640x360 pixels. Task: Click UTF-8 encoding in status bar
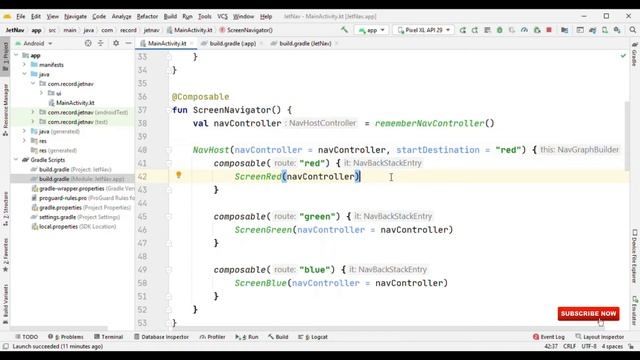589,347
